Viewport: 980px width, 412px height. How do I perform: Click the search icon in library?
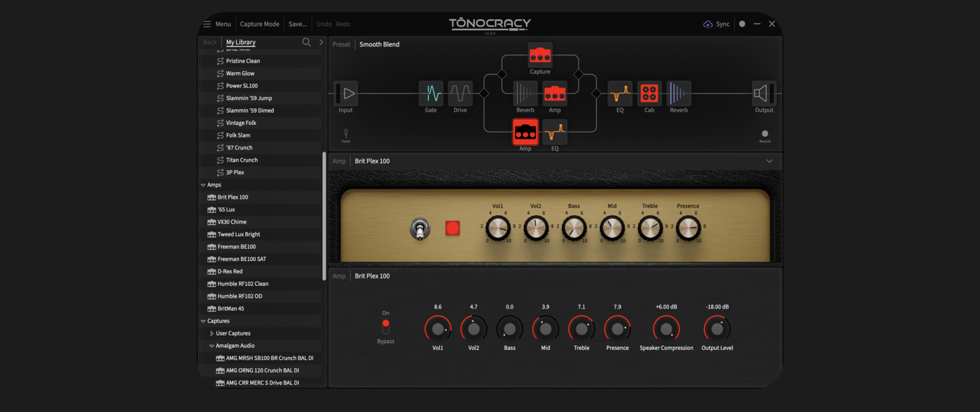306,42
